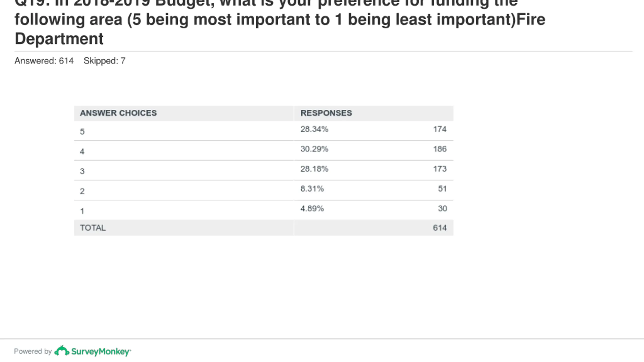Select the 30.29% percentage value
The width and height of the screenshot is (644, 362).
coord(314,149)
